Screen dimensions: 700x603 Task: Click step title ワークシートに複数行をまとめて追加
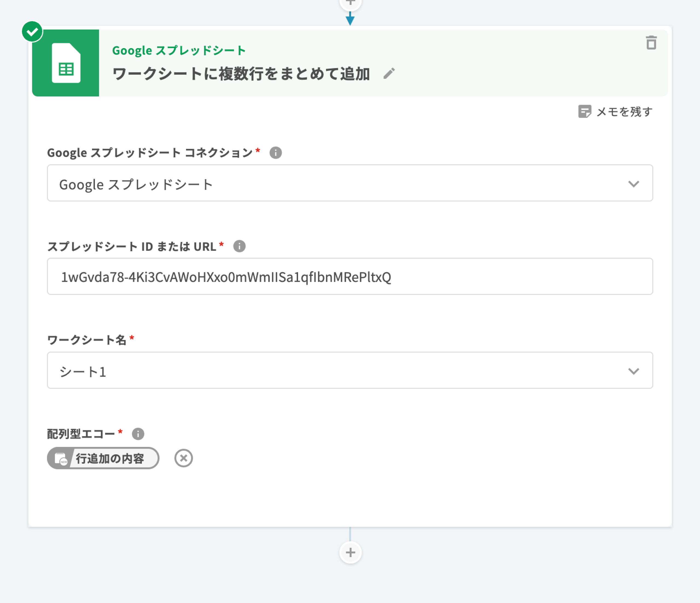pos(241,74)
